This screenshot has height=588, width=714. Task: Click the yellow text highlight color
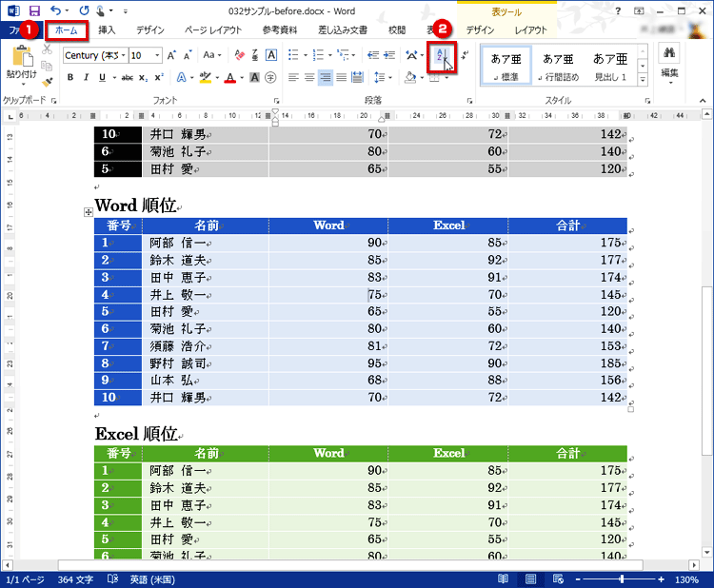click(206, 78)
